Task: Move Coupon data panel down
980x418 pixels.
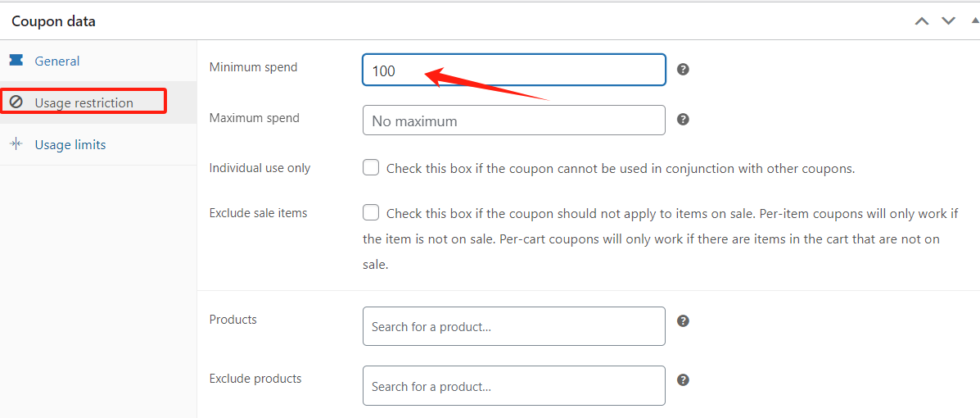Action: (x=948, y=21)
